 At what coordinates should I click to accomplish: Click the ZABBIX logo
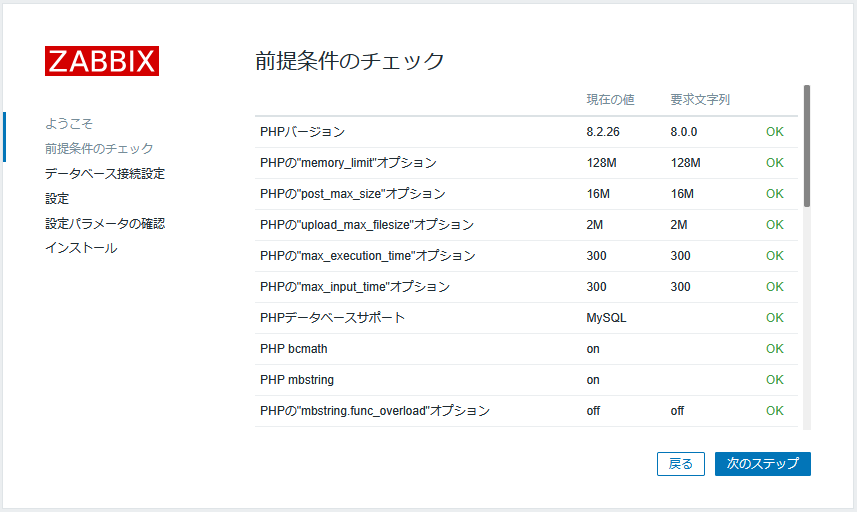102,61
